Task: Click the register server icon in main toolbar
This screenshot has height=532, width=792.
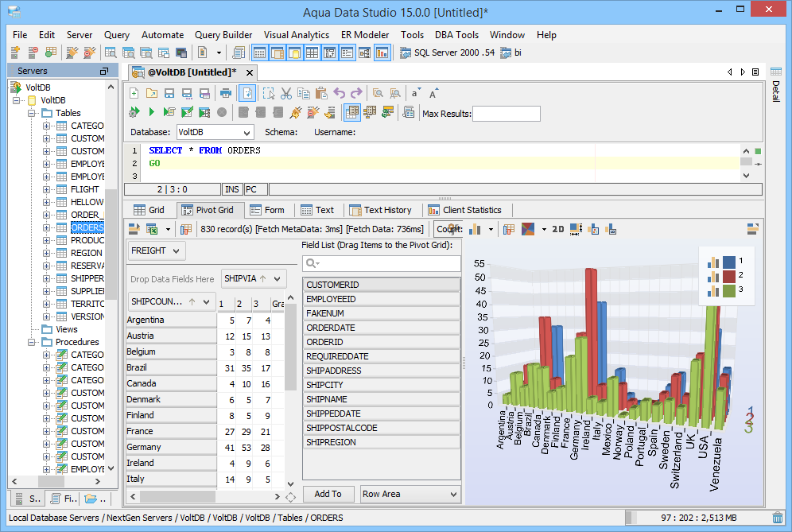Action: pos(15,52)
